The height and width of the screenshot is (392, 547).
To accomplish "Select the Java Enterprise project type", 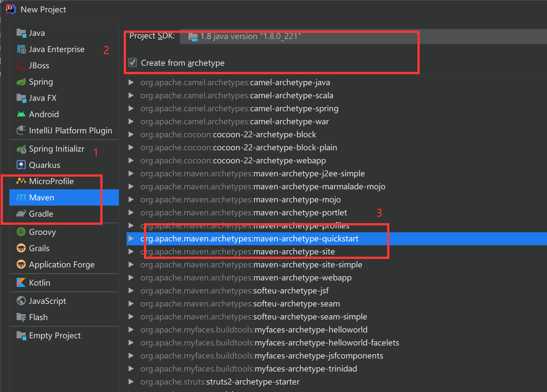I will tap(64, 49).
